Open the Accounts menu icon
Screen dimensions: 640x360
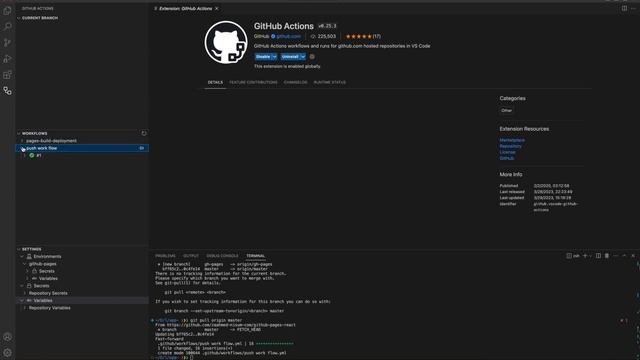[7, 337]
